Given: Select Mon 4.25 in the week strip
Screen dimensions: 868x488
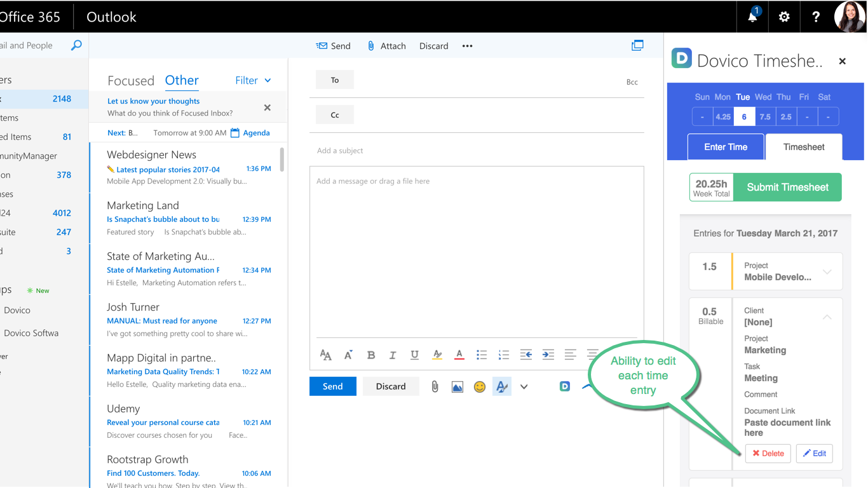Looking at the screenshot, I should tap(722, 116).
